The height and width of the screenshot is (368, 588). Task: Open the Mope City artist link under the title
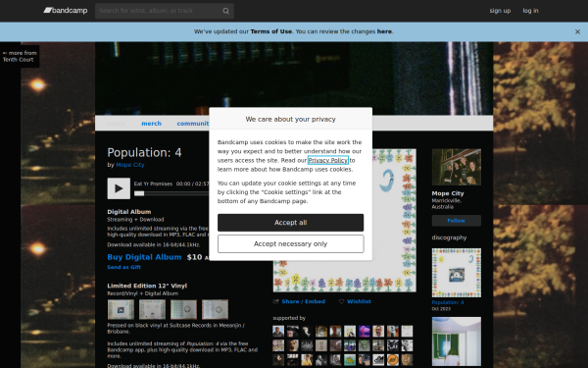(130, 165)
